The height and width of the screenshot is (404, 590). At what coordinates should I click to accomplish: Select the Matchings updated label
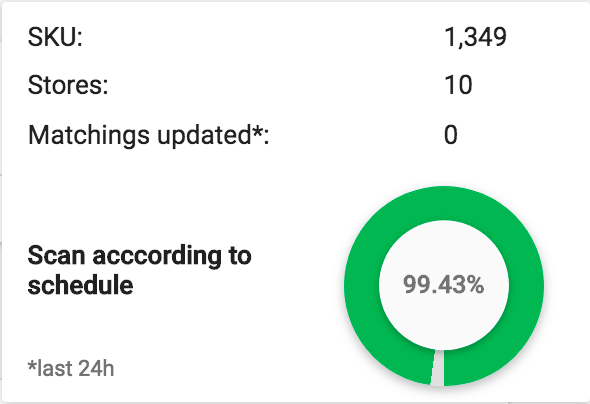pos(149,135)
